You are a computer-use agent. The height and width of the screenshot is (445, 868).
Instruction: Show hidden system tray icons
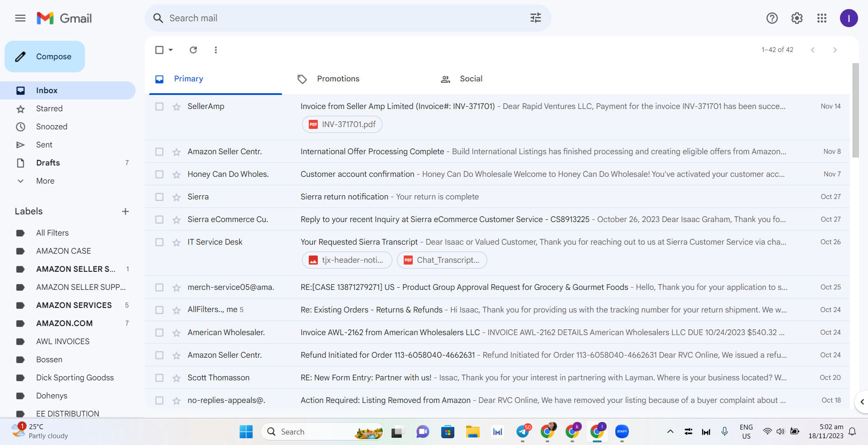[670, 432]
